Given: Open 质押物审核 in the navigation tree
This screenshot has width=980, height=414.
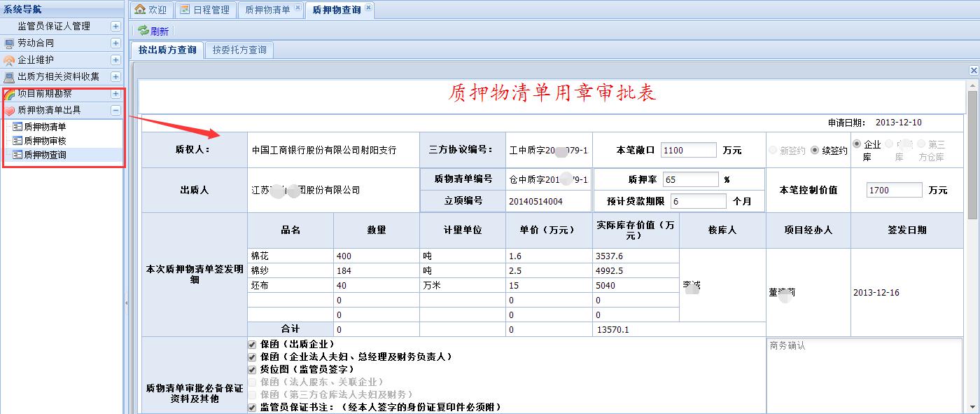Looking at the screenshot, I should (x=45, y=141).
